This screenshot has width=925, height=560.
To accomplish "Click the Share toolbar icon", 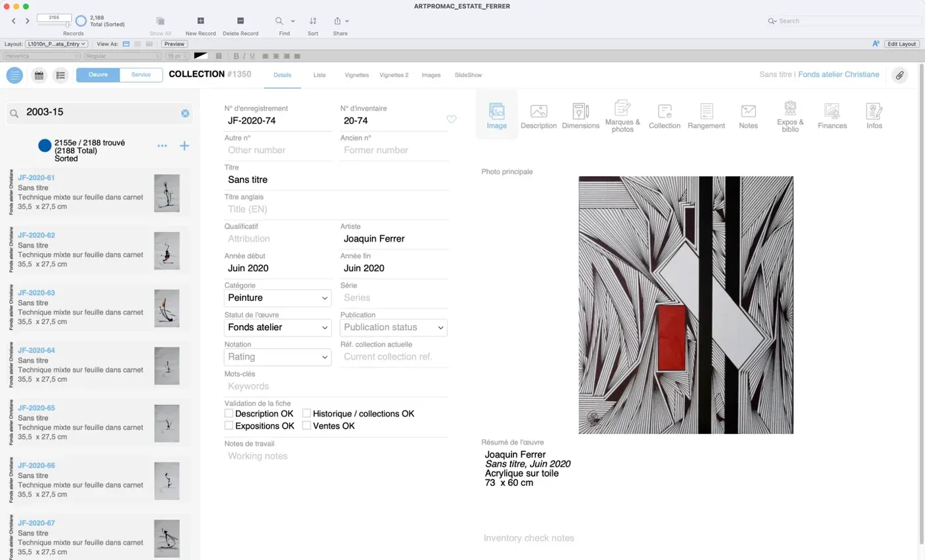I will pyautogui.click(x=338, y=21).
